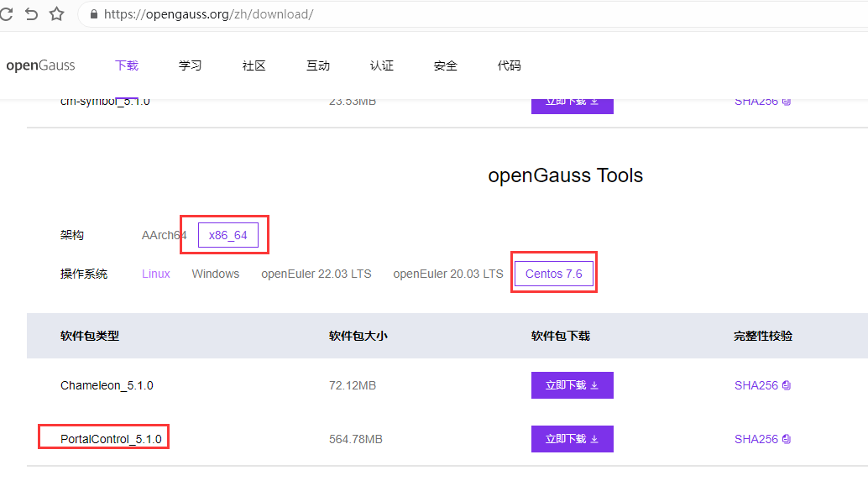
Task: Choose Centos 7.6 operating system
Action: (554, 274)
